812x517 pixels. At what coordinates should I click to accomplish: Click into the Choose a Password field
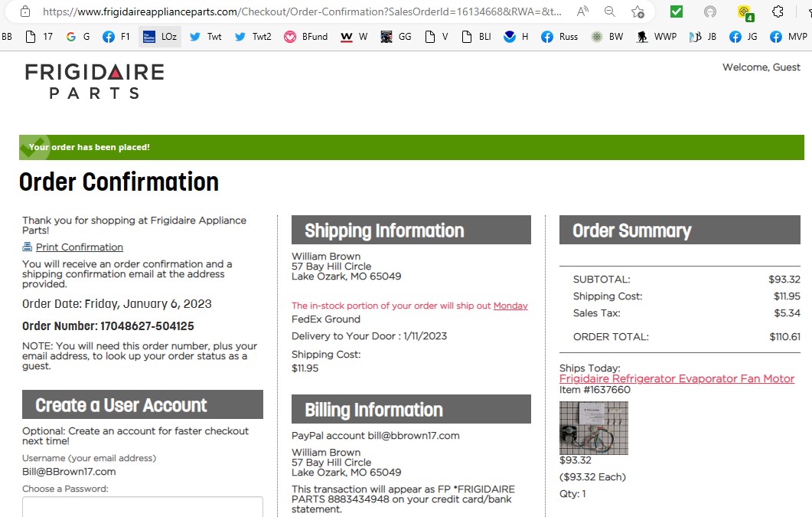[x=142, y=506]
